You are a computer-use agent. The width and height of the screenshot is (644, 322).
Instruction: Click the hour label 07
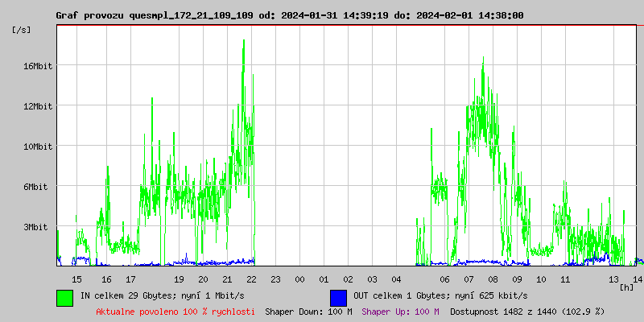469,279
